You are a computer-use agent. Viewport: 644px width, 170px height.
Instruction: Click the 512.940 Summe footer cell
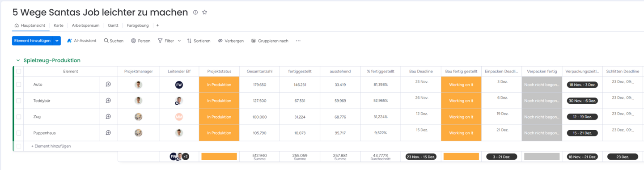(x=259, y=157)
